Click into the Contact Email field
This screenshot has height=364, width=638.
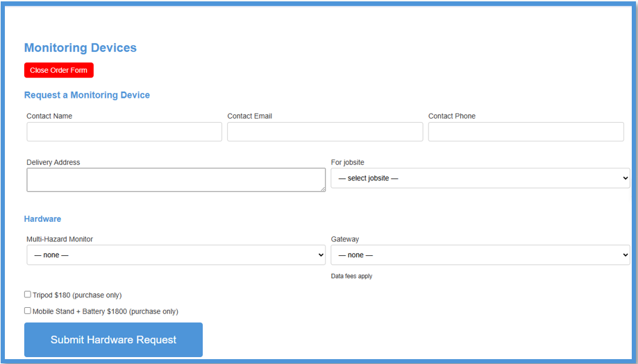click(x=325, y=132)
